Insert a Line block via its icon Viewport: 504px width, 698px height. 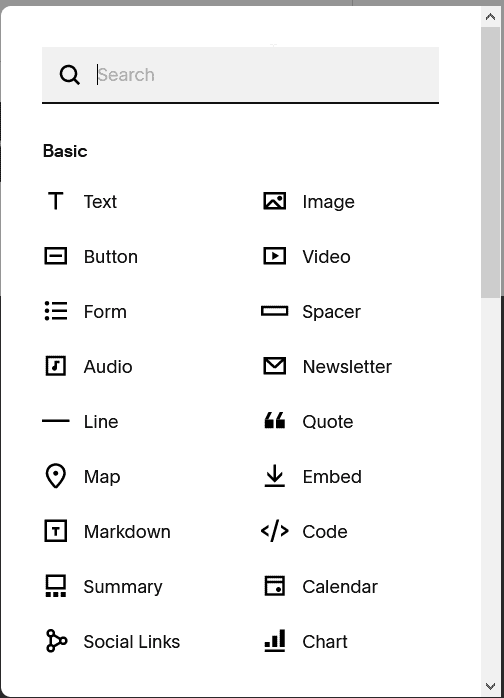tap(56, 421)
